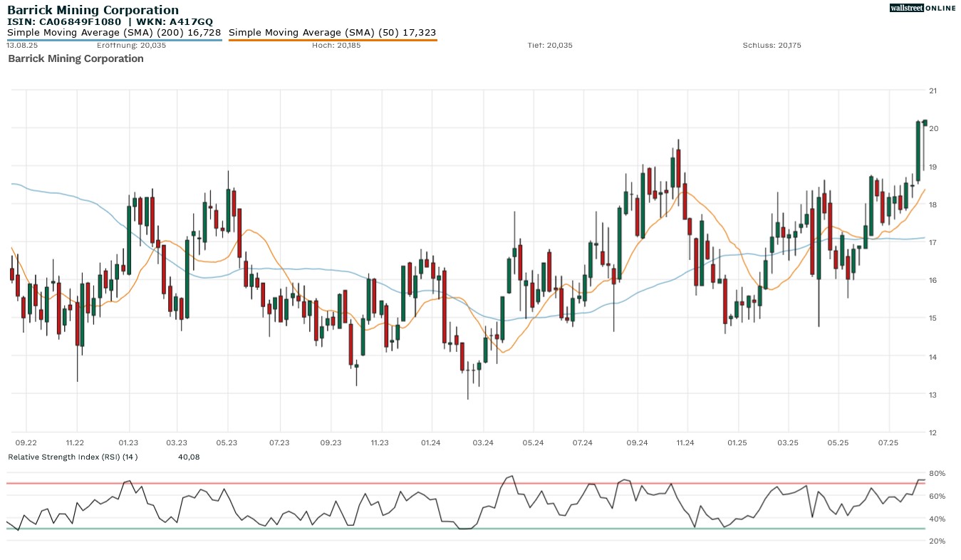Click the 11.24 time-axis label

pyautogui.click(x=685, y=443)
